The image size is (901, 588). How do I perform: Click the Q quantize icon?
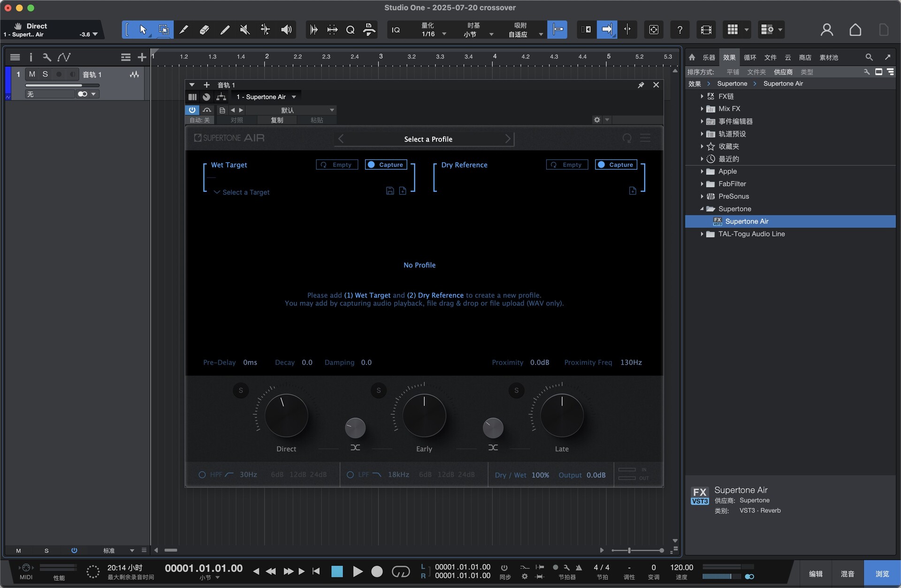[x=350, y=30]
